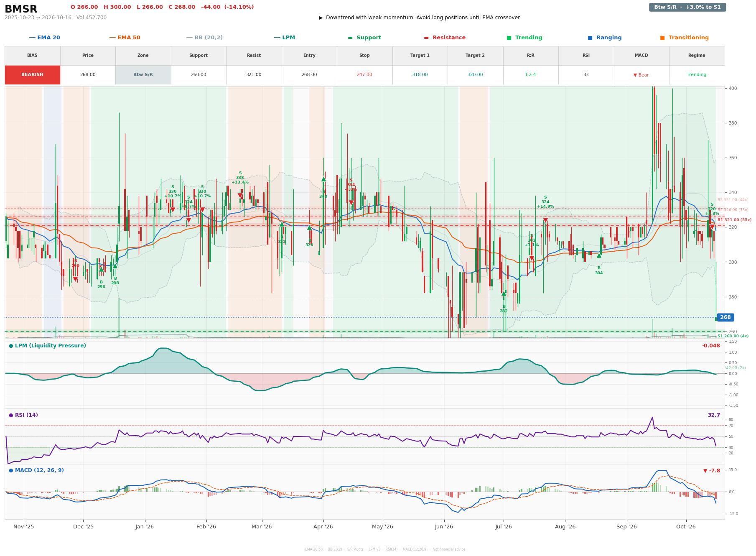Click the Support value 260.00 cell
Viewport: 756px width, 556px height.
[199, 75]
